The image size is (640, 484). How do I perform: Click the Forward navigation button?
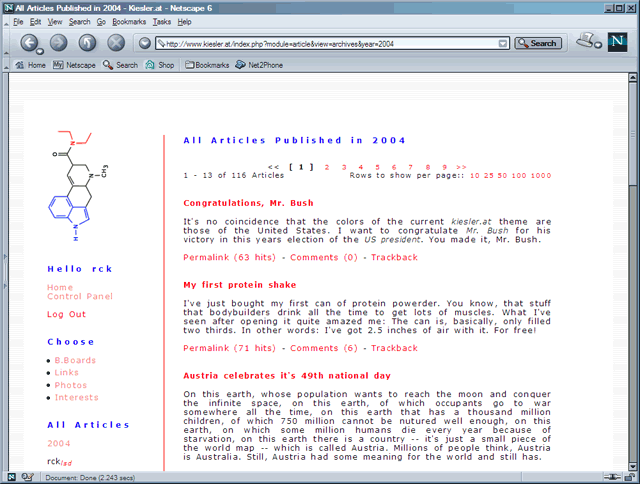pyautogui.click(x=59, y=43)
